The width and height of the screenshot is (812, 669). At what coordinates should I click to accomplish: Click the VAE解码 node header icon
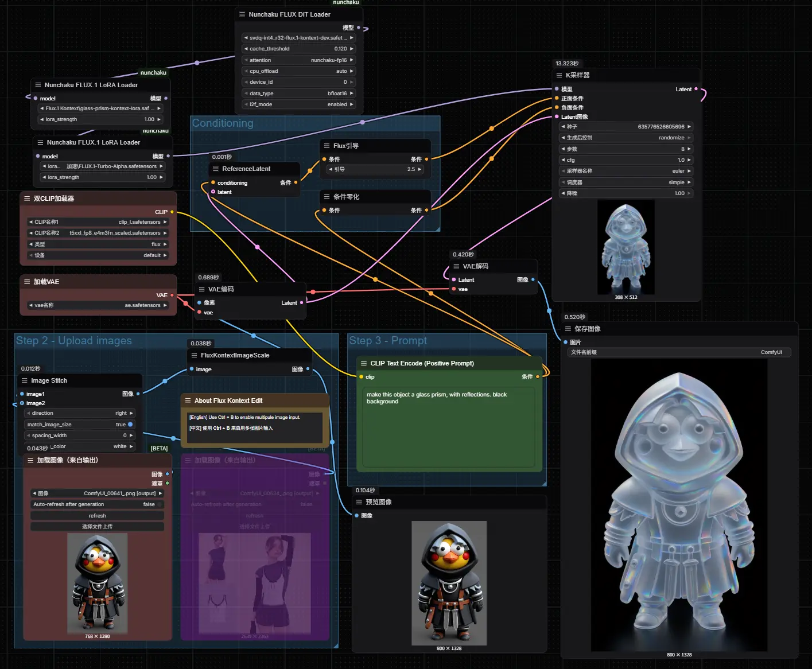456,266
